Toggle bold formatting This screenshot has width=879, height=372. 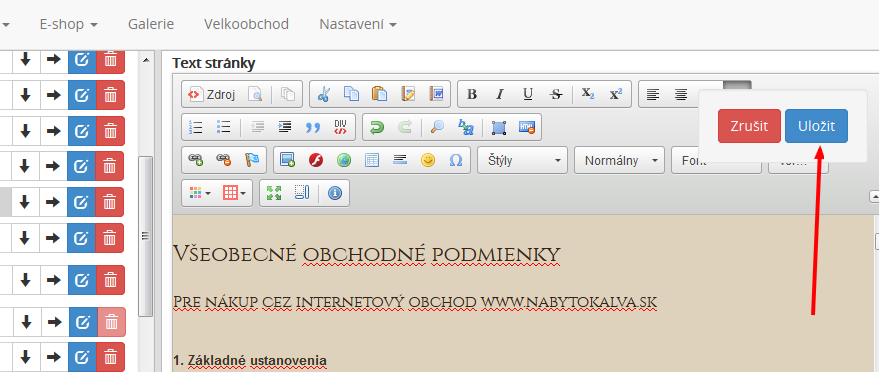(x=472, y=94)
